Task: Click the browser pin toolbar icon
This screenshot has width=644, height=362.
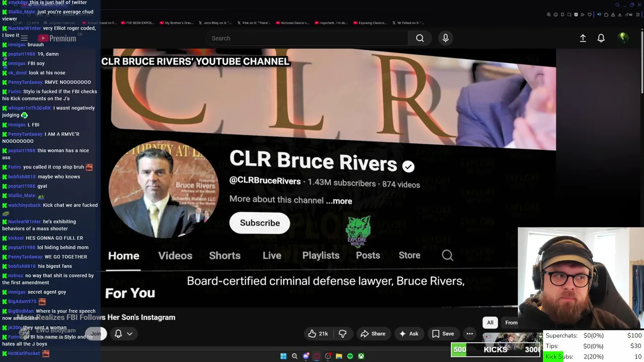Action: pos(562,15)
